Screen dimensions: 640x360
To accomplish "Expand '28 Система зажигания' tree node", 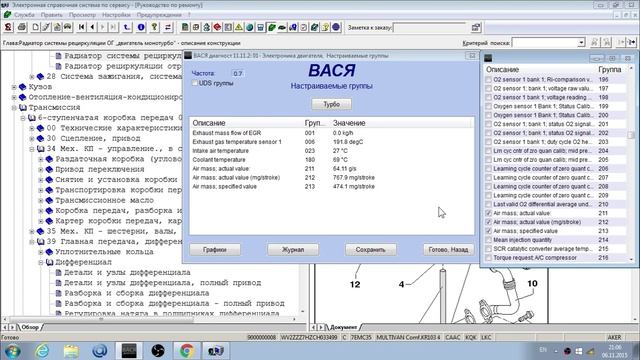I will coord(32,77).
